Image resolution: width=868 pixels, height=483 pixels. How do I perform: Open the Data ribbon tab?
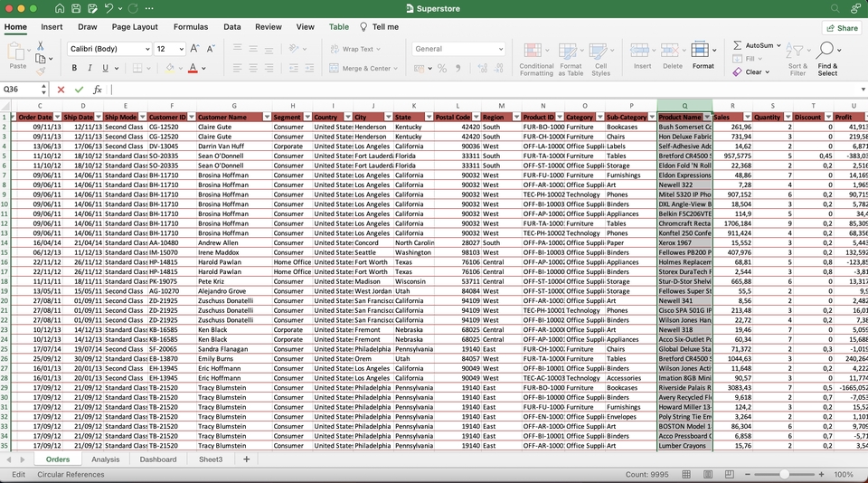pos(232,26)
